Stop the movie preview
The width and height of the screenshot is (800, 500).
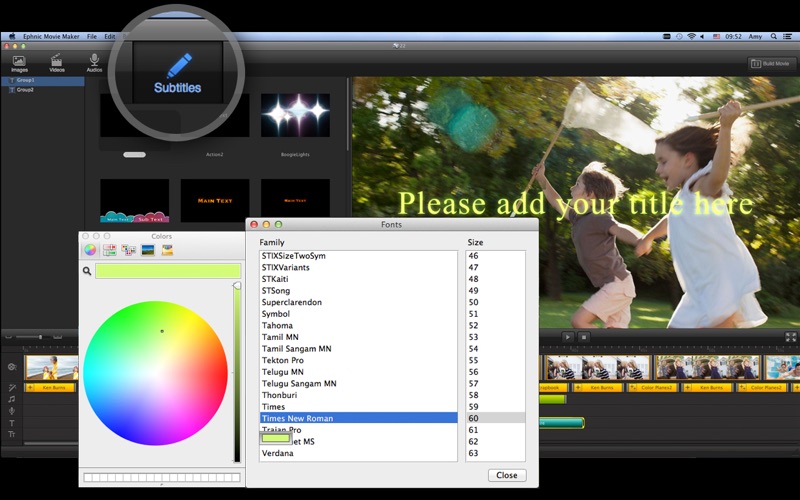(584, 337)
